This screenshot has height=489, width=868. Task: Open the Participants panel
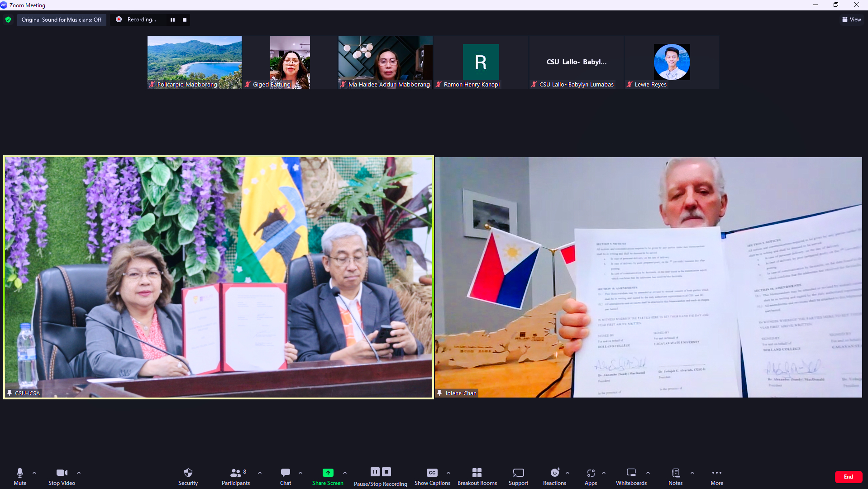[235, 473]
